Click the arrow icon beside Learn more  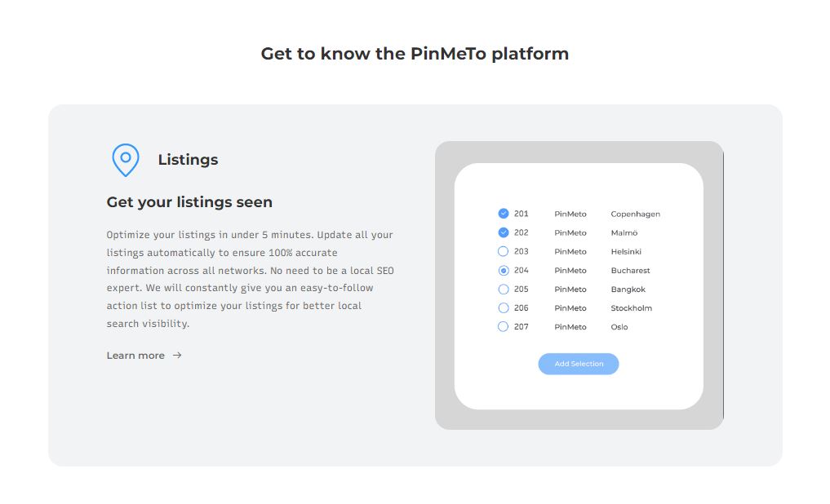coord(177,356)
